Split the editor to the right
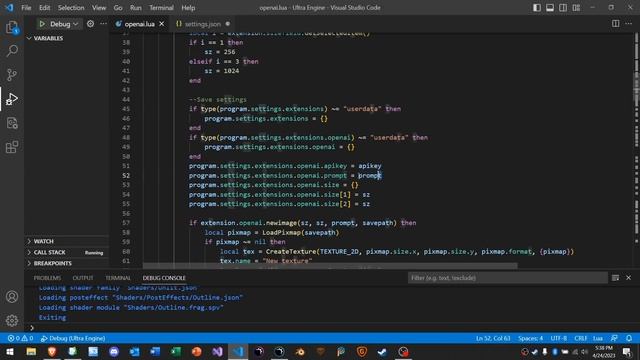 tap(616, 24)
